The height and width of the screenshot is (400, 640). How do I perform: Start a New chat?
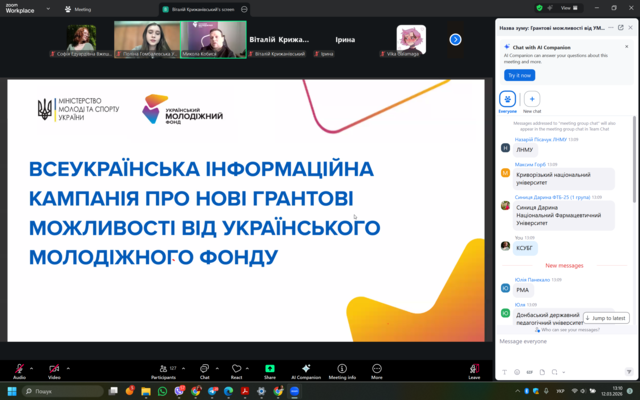point(532,99)
